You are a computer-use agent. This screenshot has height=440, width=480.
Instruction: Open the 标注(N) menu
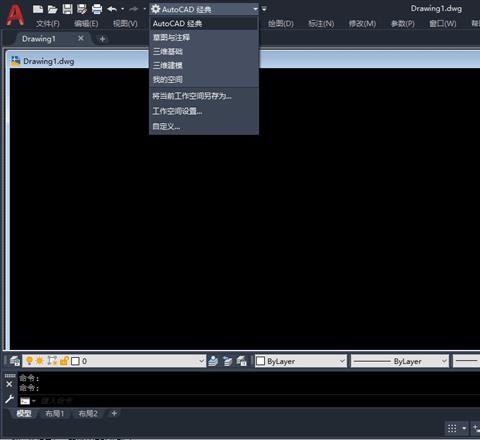321,24
